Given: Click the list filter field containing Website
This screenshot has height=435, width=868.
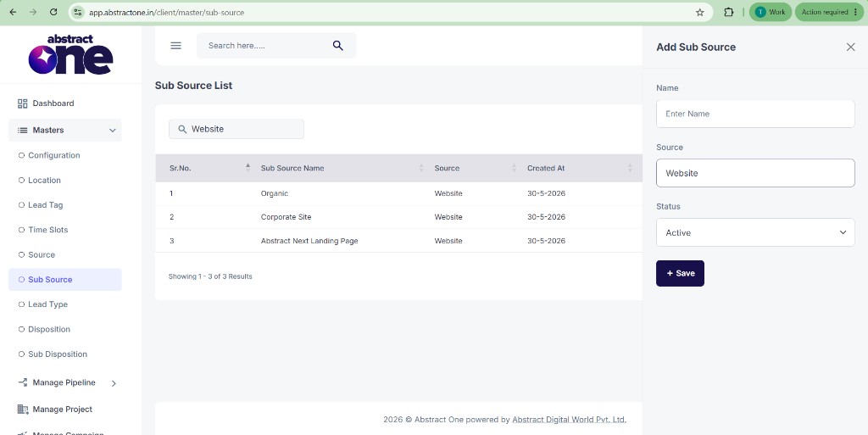Looking at the screenshot, I should click(x=236, y=129).
